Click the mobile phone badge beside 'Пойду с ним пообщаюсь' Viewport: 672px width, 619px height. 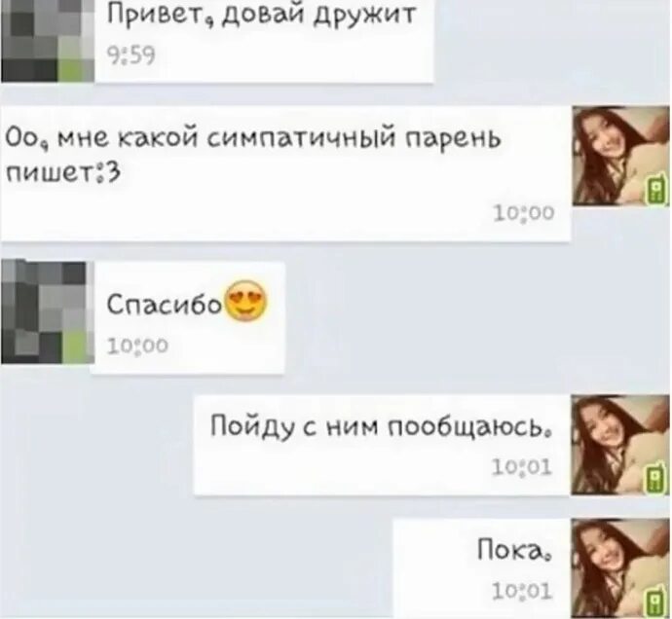coord(657,478)
